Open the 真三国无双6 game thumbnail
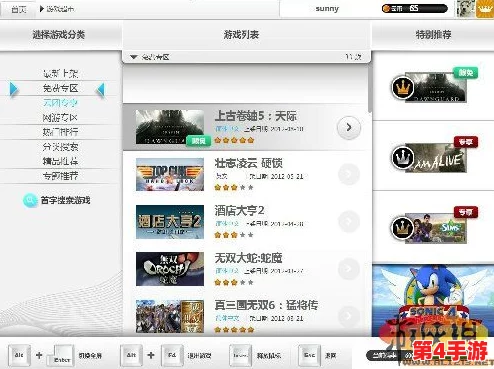Image resolution: width=494 pixels, height=369 pixels. click(170, 316)
